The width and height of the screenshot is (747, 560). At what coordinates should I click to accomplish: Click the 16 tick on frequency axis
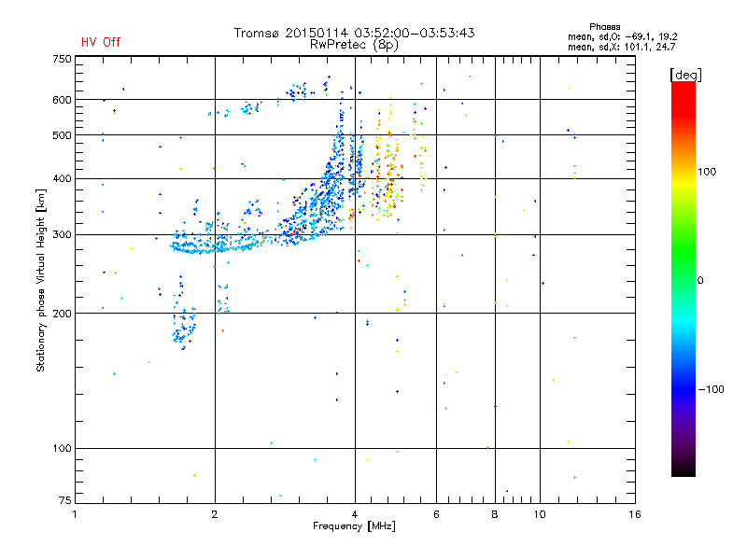(634, 514)
